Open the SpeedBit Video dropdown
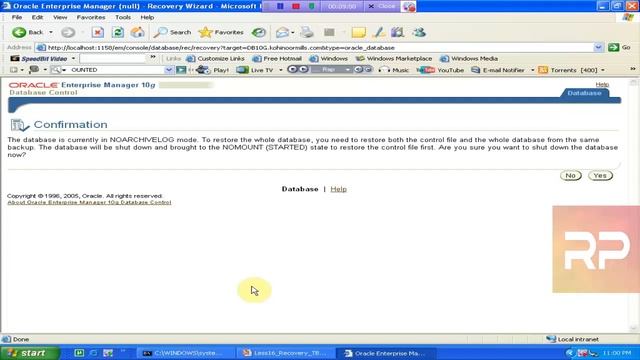The image size is (640, 360). [73, 59]
